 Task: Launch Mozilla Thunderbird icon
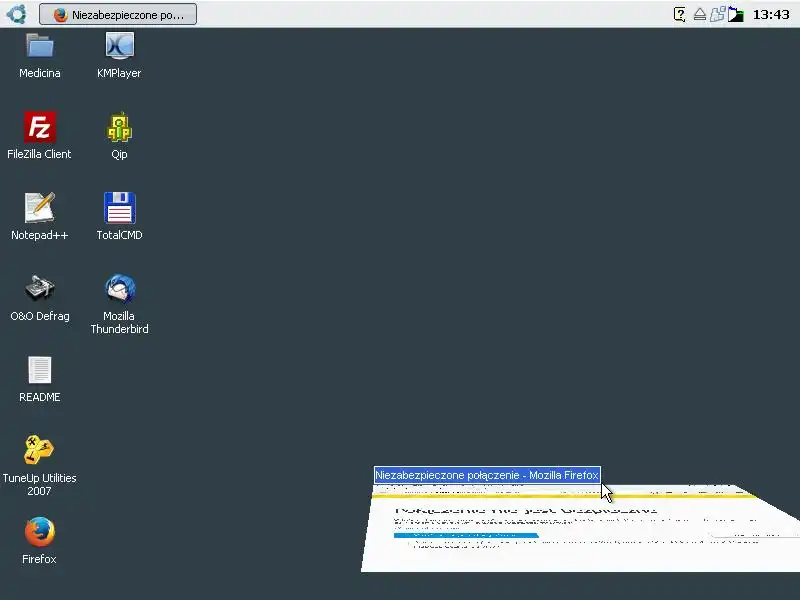click(119, 288)
